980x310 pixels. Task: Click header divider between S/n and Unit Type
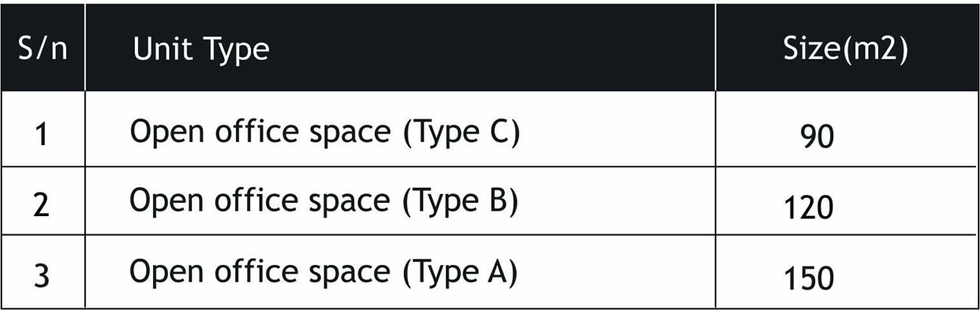(85, 47)
